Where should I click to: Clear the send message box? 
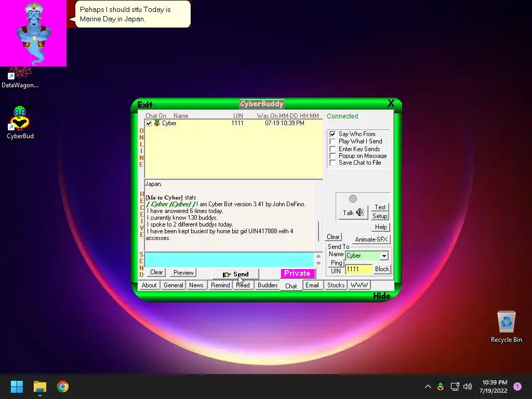[156, 272]
